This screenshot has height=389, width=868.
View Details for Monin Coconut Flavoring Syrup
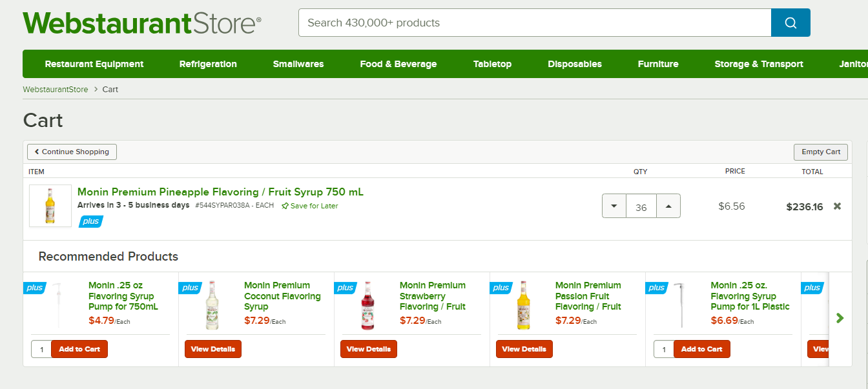tap(213, 349)
